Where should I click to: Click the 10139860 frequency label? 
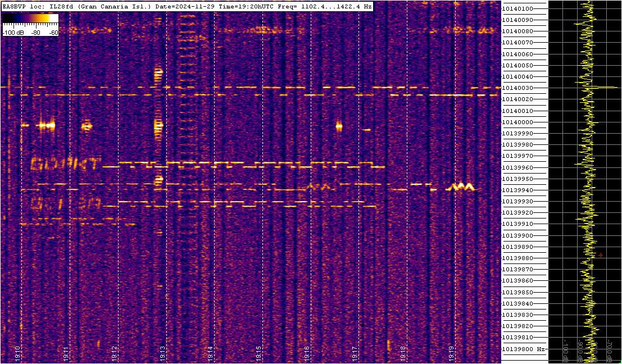pyautogui.click(x=517, y=281)
